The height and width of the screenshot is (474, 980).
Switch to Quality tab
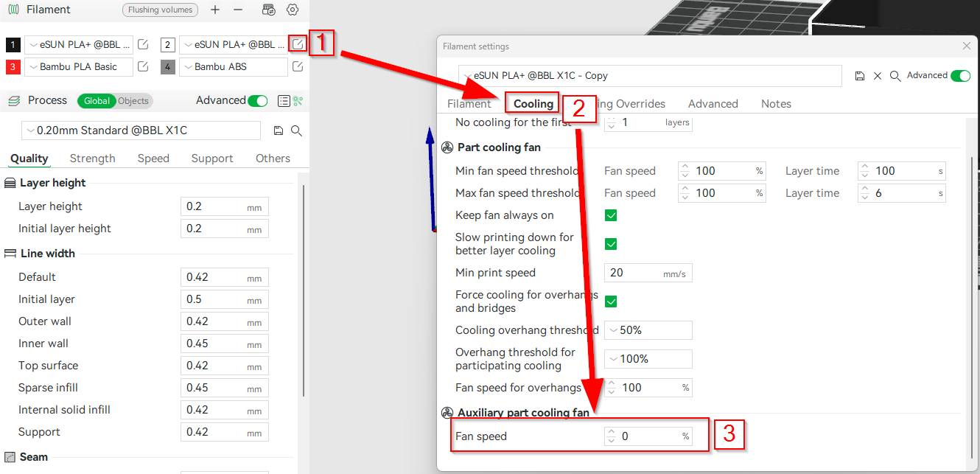pyautogui.click(x=29, y=158)
